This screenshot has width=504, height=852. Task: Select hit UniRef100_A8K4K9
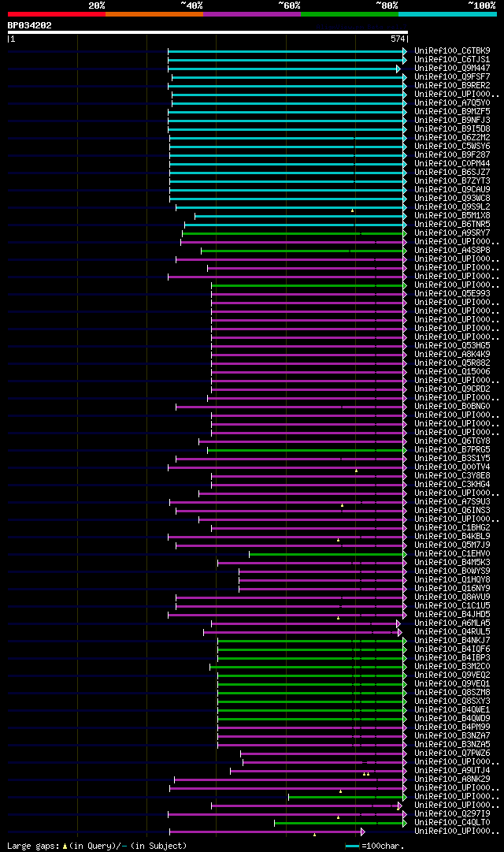(452, 354)
